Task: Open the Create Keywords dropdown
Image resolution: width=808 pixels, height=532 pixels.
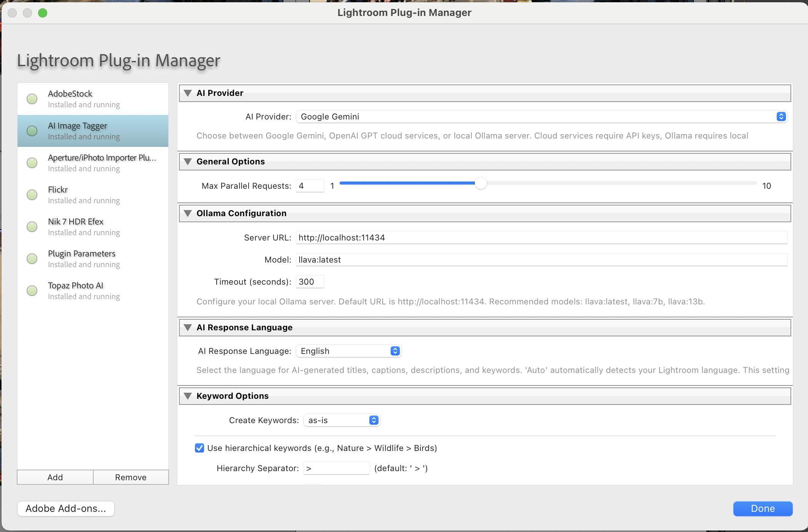Action: point(341,420)
